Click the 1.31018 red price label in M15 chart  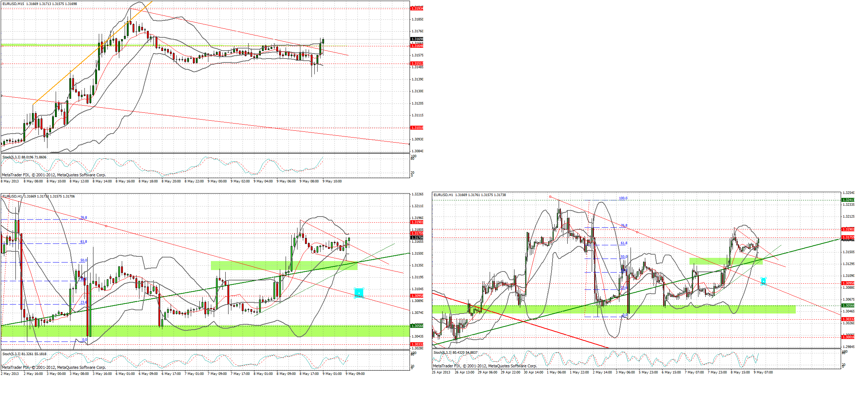coord(417,127)
